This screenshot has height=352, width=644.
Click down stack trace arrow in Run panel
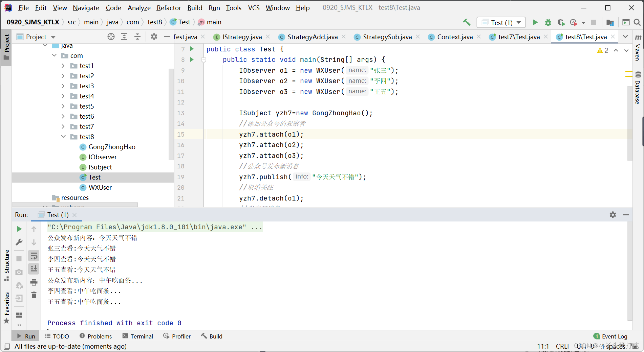click(x=34, y=242)
